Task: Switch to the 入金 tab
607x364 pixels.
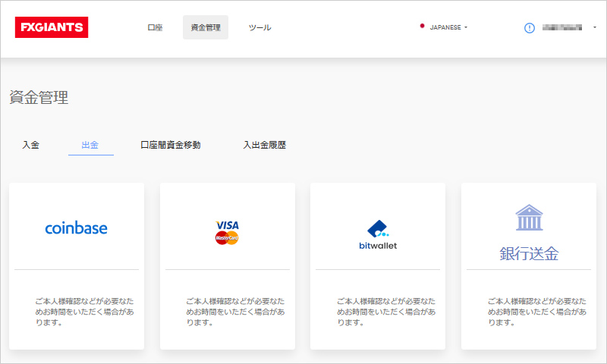Action: [x=30, y=145]
